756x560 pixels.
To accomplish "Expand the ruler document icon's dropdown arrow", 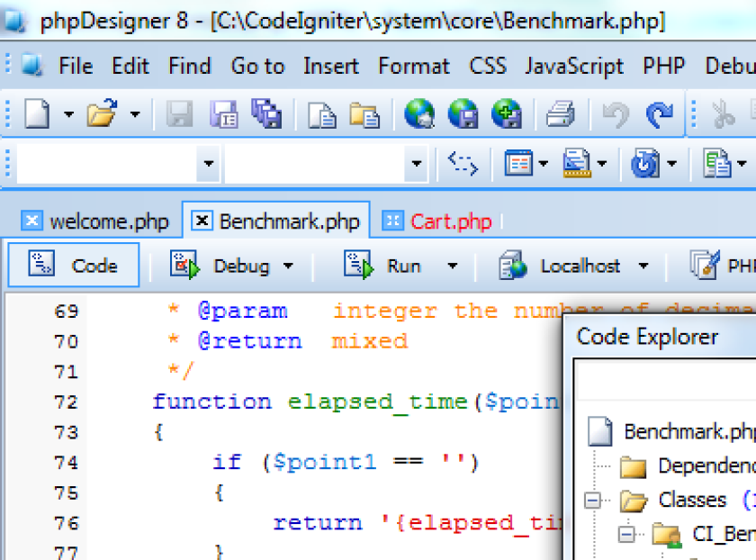I will 602,164.
